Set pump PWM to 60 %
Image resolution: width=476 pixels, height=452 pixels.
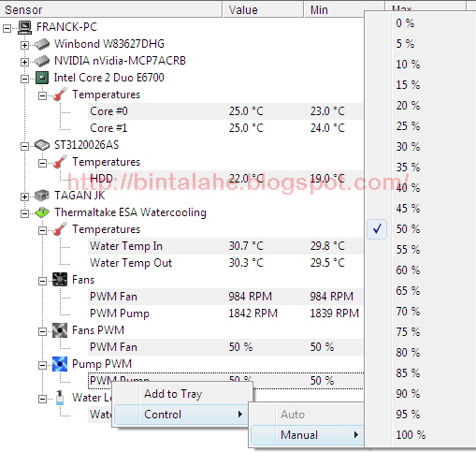point(420,270)
